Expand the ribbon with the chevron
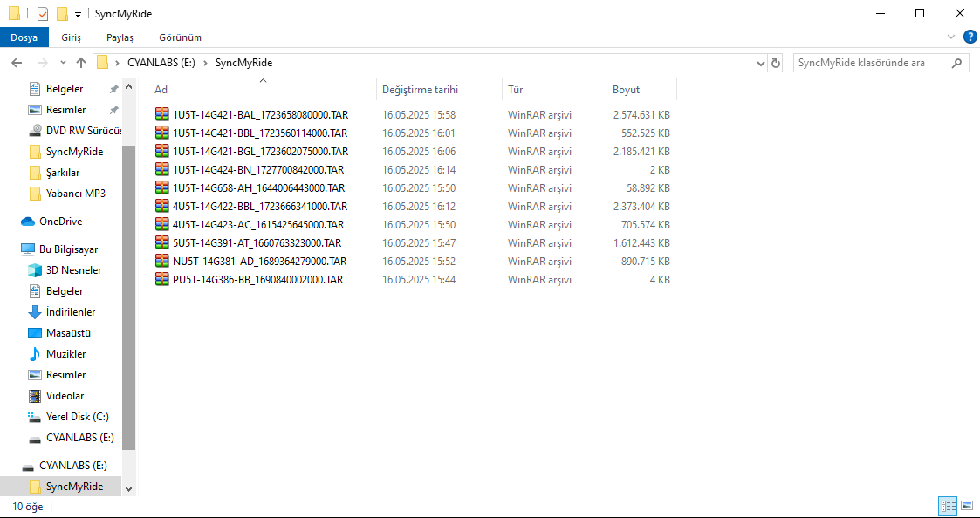The height and width of the screenshot is (518, 980). coord(951,37)
